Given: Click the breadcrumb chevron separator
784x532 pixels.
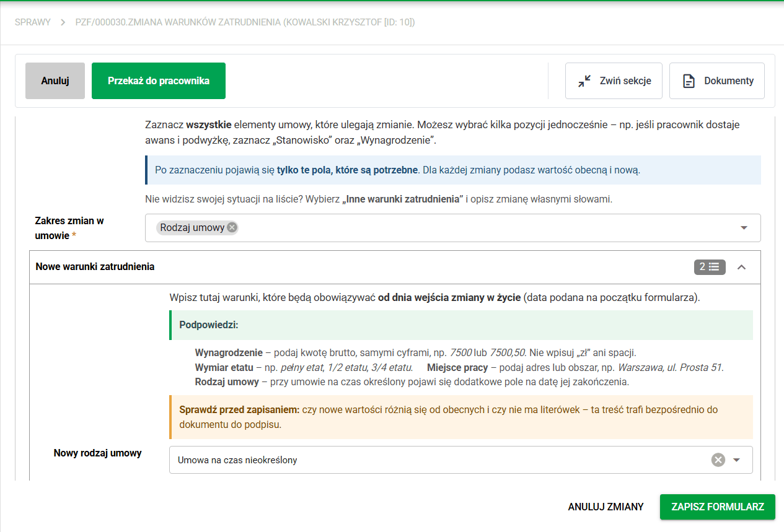Looking at the screenshot, I should click(x=63, y=22).
